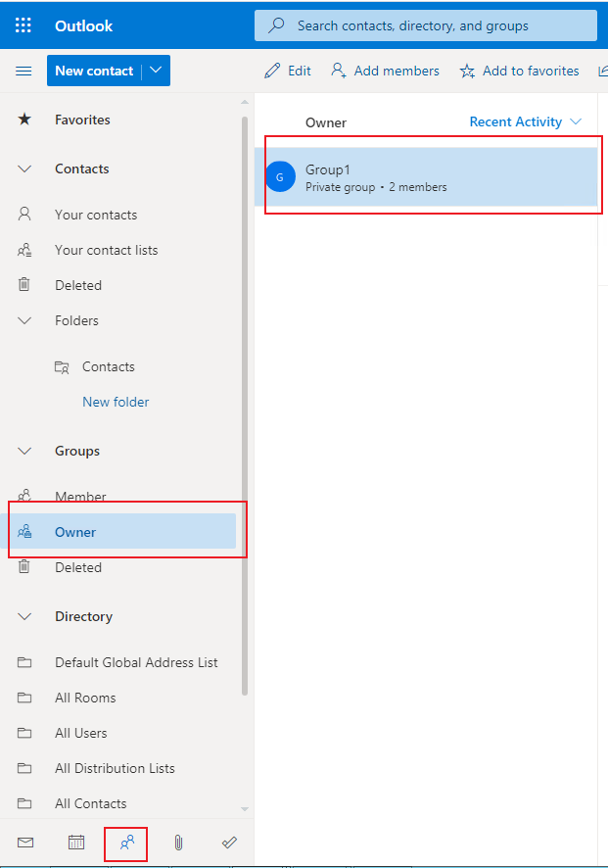This screenshot has height=868, width=608.
Task: Click the sidebar scrollbar thumb
Action: coord(245,406)
